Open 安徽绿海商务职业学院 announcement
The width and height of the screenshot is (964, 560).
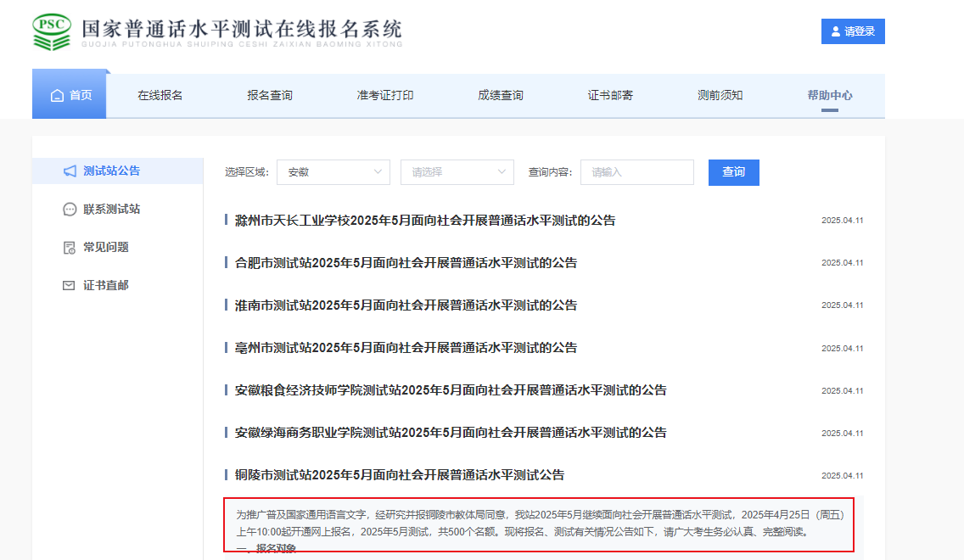coord(451,433)
